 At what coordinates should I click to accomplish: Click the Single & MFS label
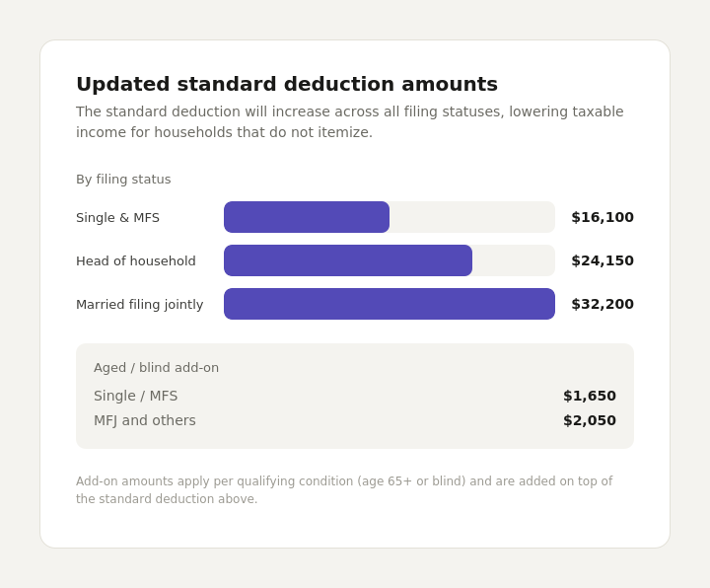117,218
